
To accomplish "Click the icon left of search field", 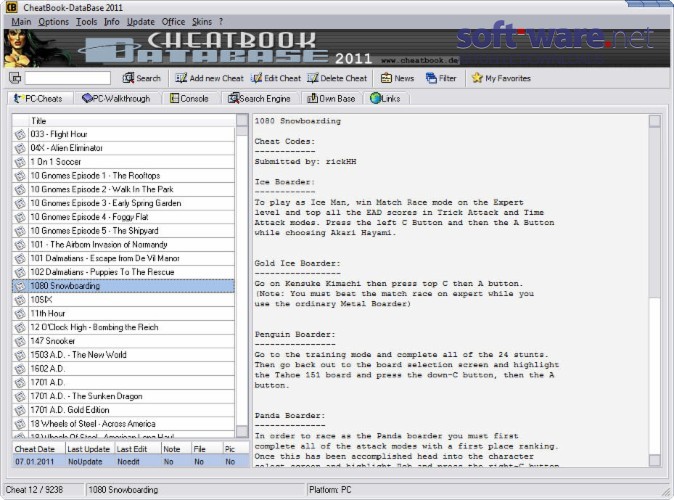I will pyautogui.click(x=15, y=78).
